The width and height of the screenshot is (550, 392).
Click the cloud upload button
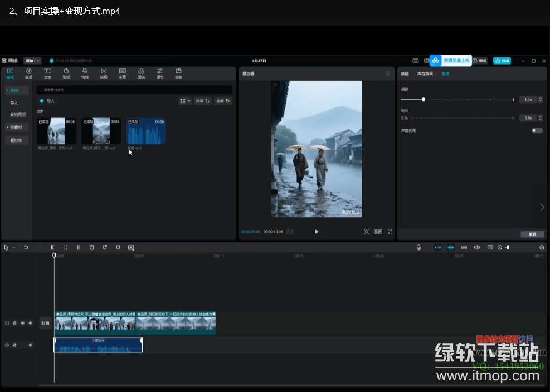point(451,61)
